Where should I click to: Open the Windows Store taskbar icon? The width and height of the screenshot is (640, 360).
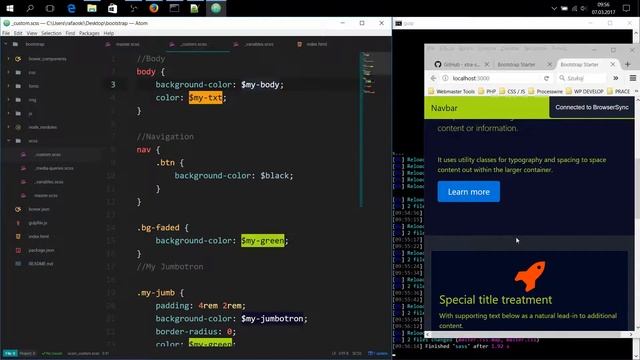pyautogui.click(x=112, y=8)
